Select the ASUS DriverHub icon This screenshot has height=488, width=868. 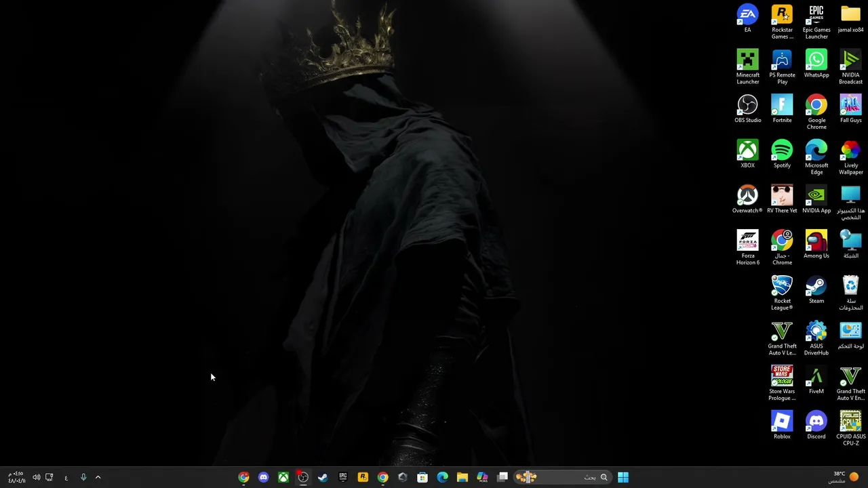pos(816,338)
